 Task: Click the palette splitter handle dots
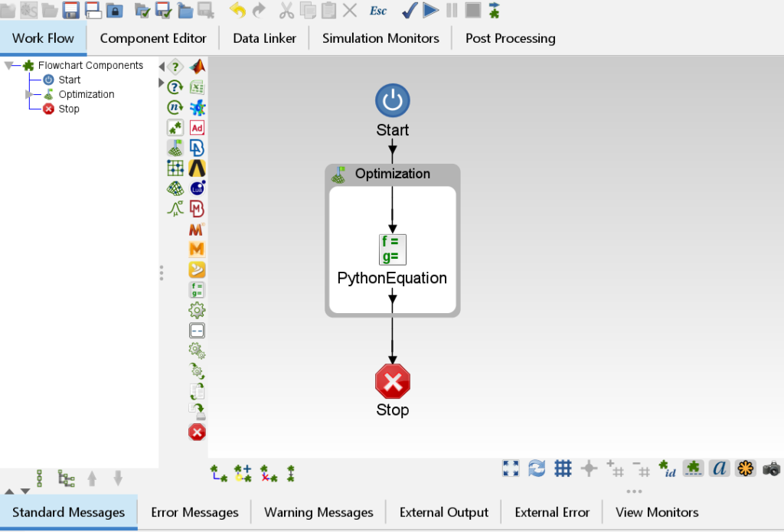point(161,273)
